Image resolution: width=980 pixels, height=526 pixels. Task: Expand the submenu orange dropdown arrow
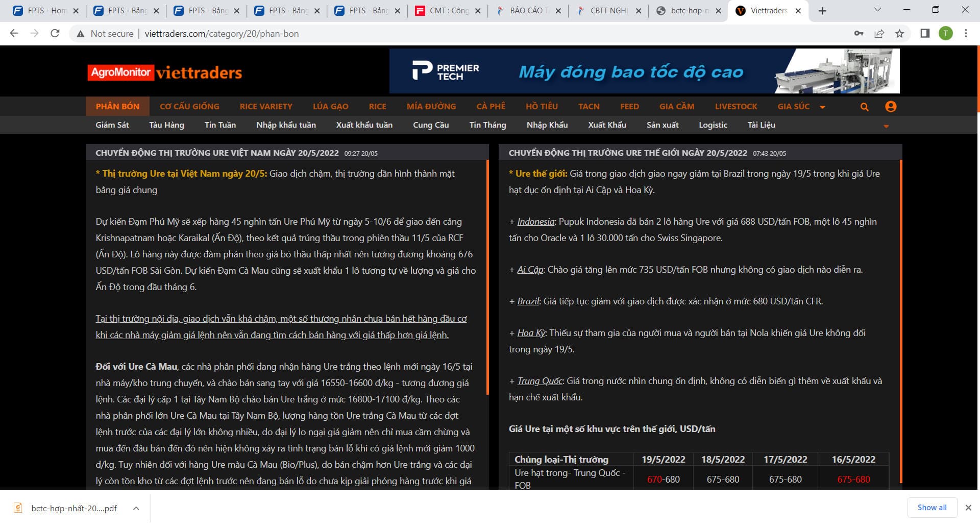point(886,126)
